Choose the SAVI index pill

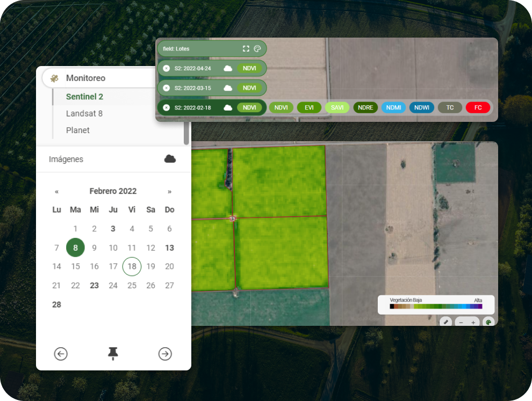[x=337, y=108]
